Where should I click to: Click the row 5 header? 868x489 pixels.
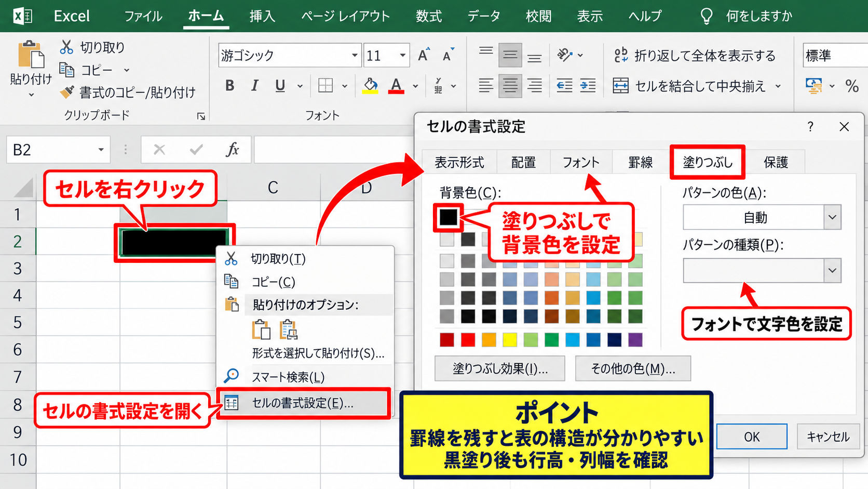pos(18,322)
